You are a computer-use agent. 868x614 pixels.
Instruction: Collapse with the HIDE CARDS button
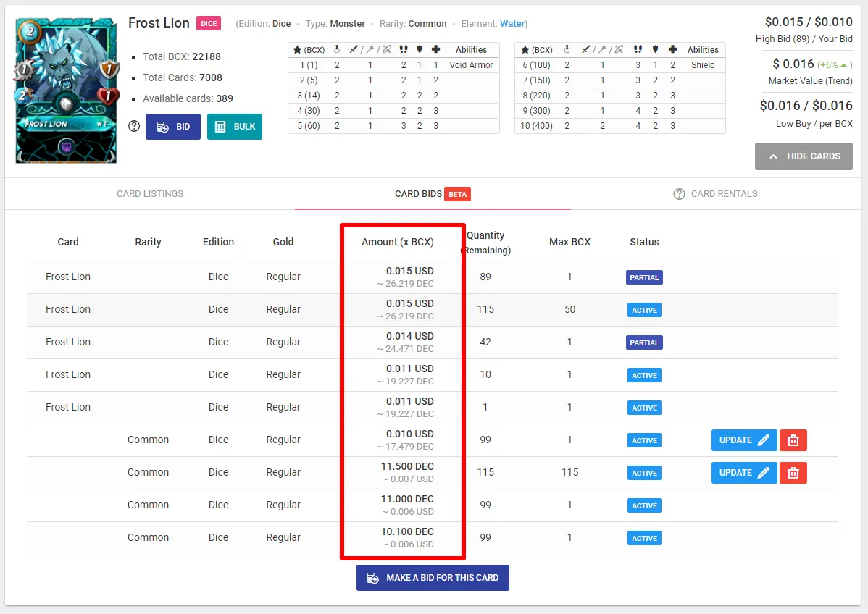click(804, 156)
